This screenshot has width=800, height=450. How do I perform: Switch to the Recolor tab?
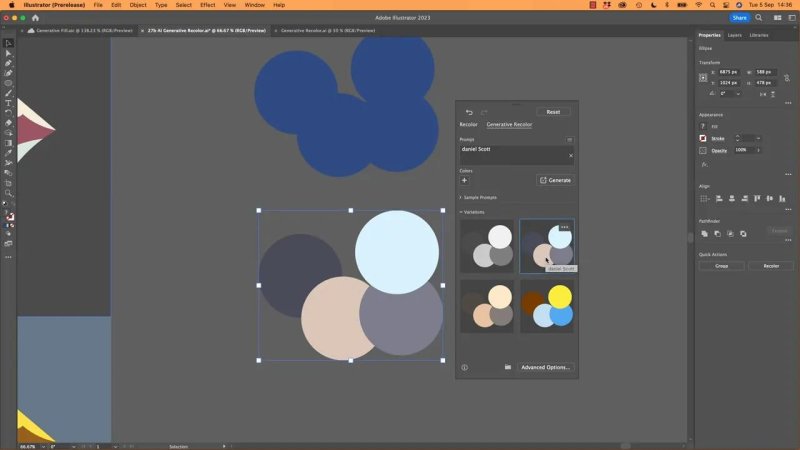click(468, 124)
